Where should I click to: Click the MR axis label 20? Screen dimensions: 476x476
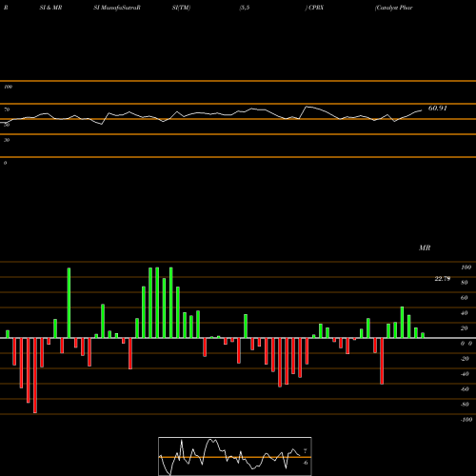coord(465,328)
